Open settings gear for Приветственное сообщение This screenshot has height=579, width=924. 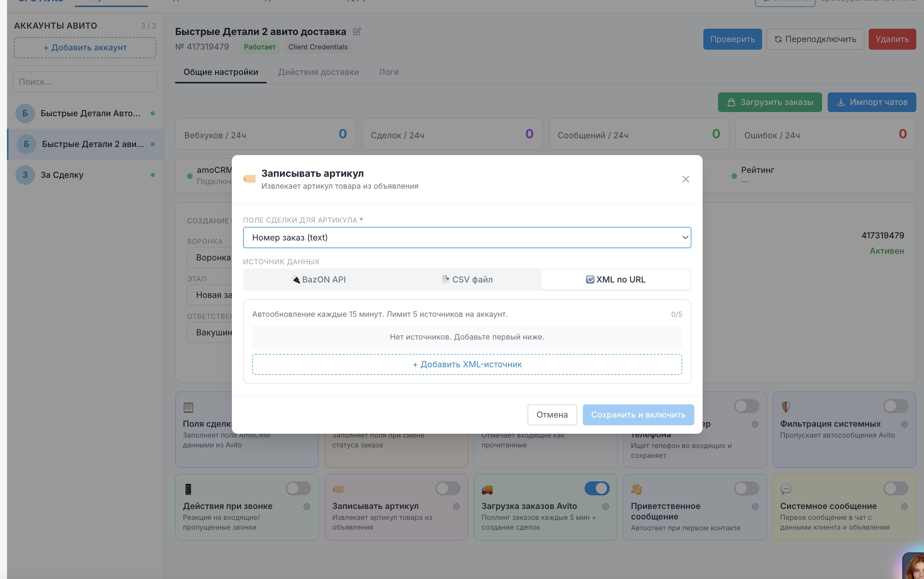[755, 507]
